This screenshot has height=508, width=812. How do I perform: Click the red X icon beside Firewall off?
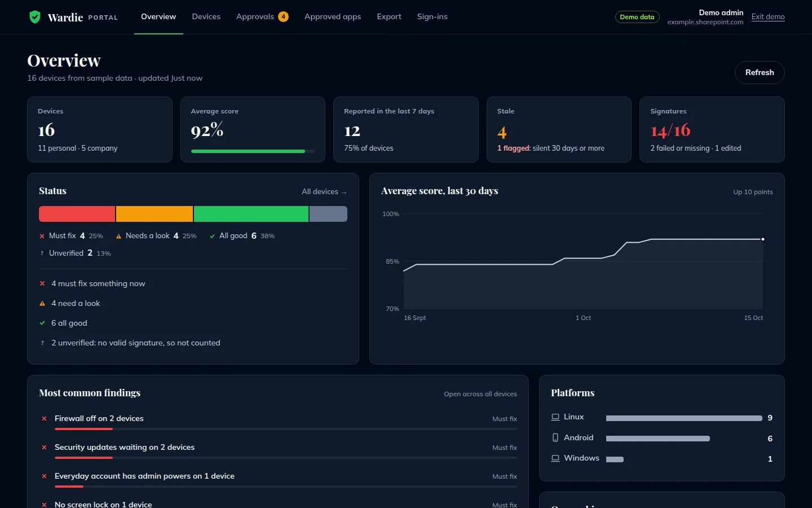click(x=44, y=419)
